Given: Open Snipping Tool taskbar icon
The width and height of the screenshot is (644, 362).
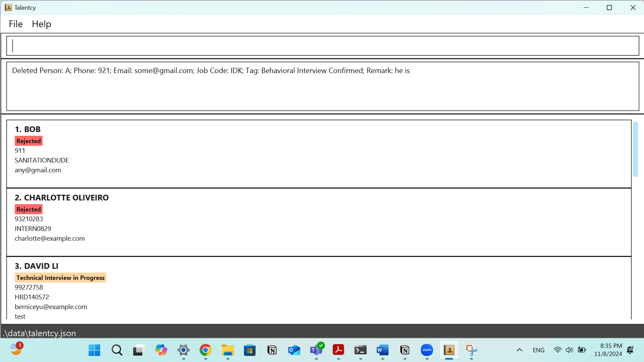Looking at the screenshot, I should point(471,350).
